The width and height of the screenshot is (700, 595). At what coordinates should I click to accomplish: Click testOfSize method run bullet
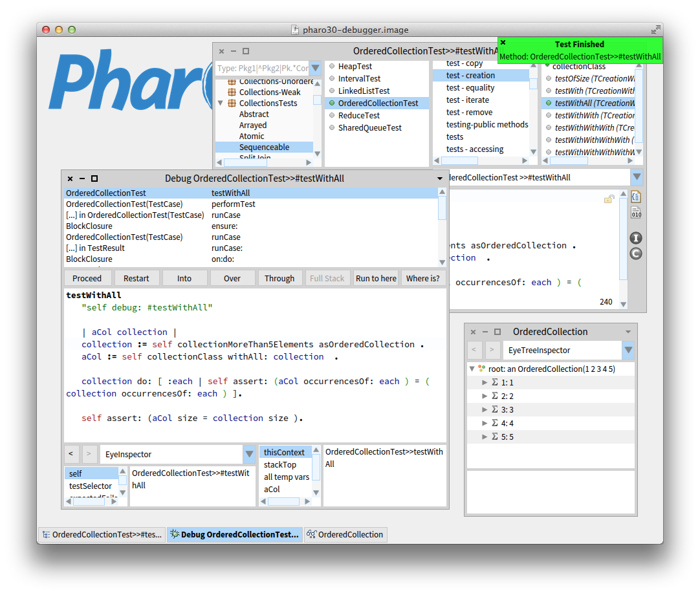tap(548, 78)
